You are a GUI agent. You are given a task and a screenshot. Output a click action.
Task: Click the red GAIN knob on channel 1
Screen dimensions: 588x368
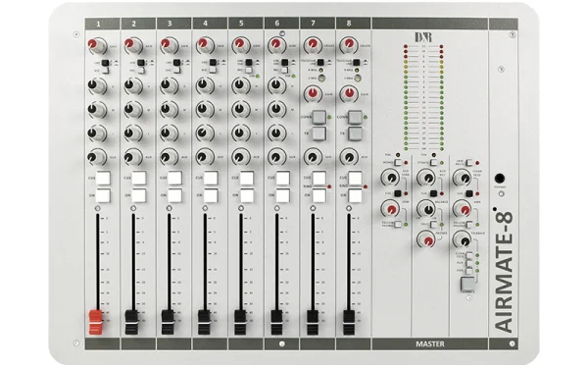tap(97, 46)
